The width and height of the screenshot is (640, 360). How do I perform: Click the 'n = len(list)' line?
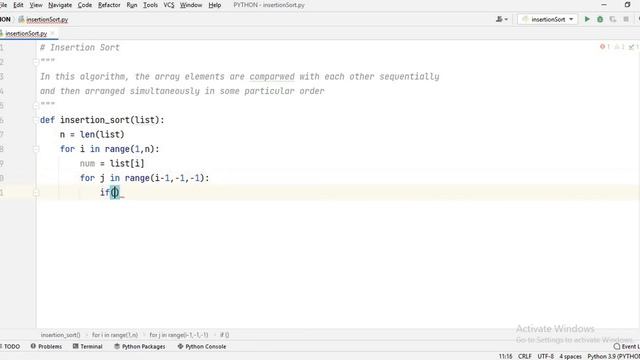click(92, 134)
